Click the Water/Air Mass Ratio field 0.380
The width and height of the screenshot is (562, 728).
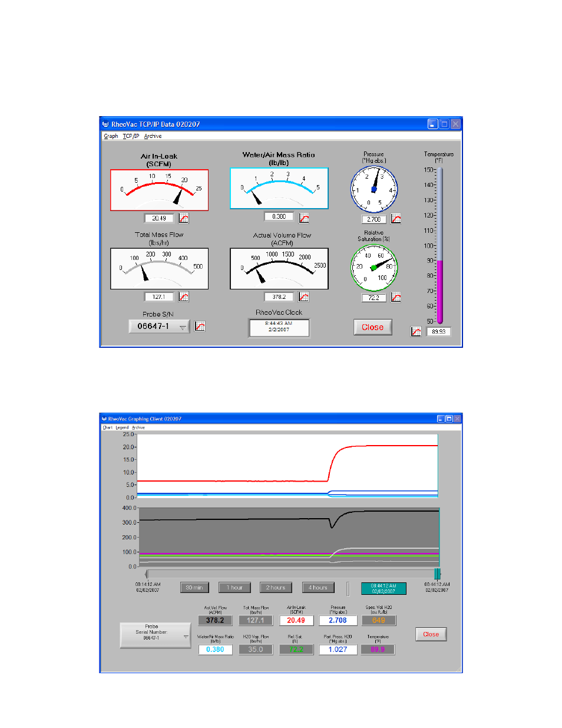(x=279, y=217)
